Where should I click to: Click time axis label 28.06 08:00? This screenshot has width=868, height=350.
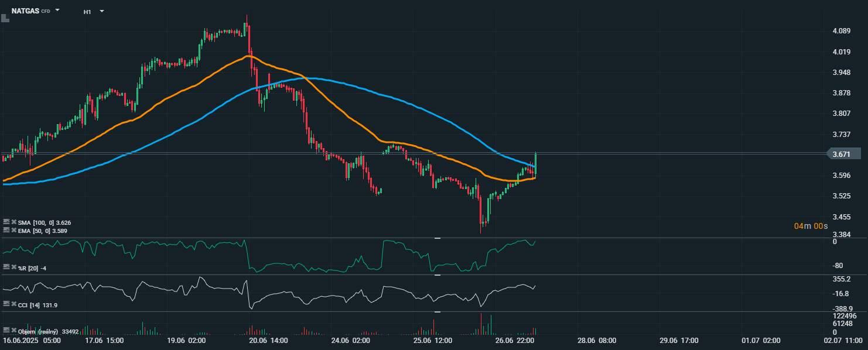click(x=596, y=340)
